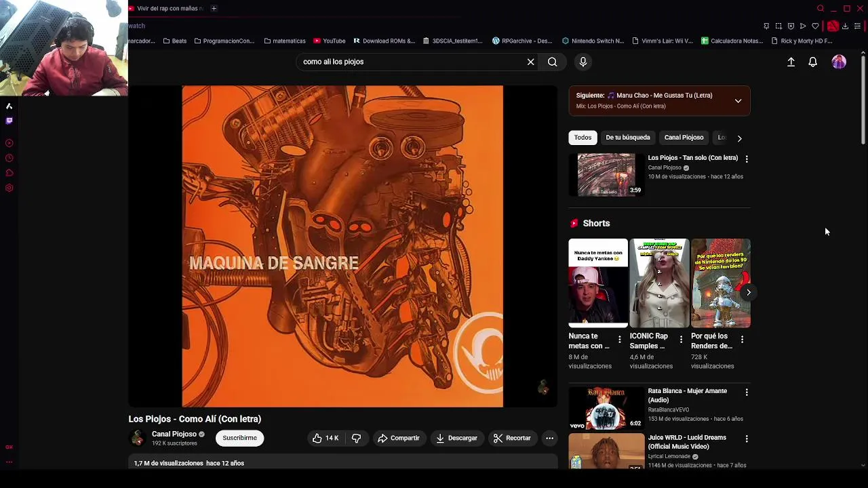Viewport: 868px width, 488px height.
Task: Start voice search with microphone
Action: 583,62
